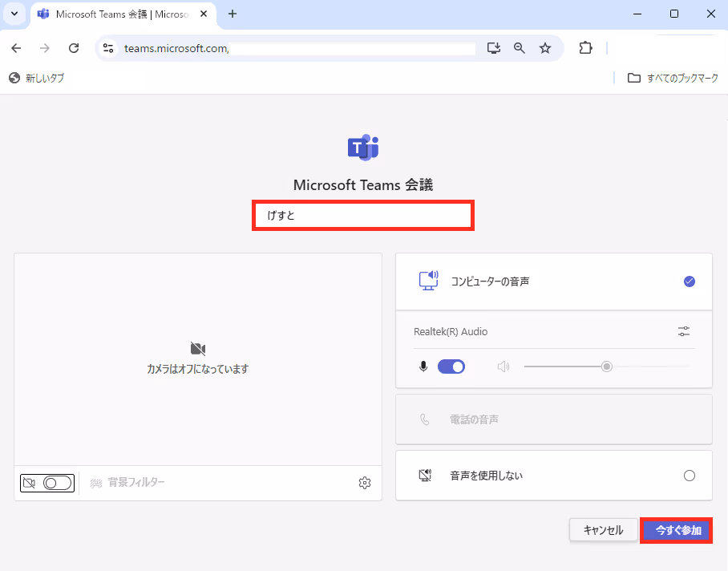
Task: Toggle the camera switch on
Action: [58, 484]
